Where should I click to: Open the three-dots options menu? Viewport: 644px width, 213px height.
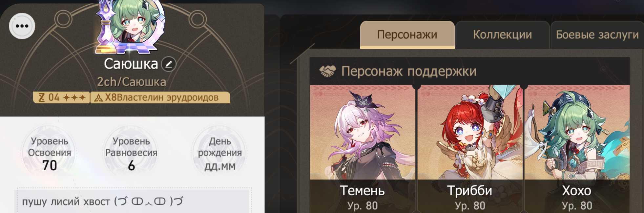[22, 26]
